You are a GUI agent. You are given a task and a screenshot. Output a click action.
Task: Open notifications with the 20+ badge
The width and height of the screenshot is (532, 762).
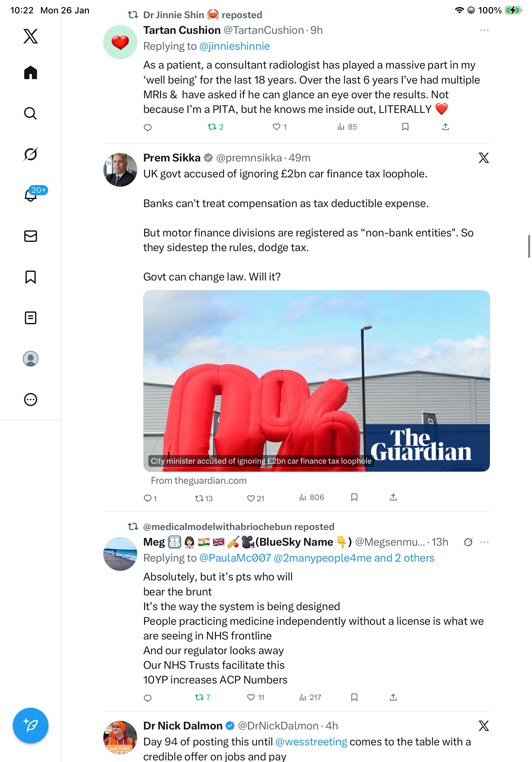tap(31, 195)
